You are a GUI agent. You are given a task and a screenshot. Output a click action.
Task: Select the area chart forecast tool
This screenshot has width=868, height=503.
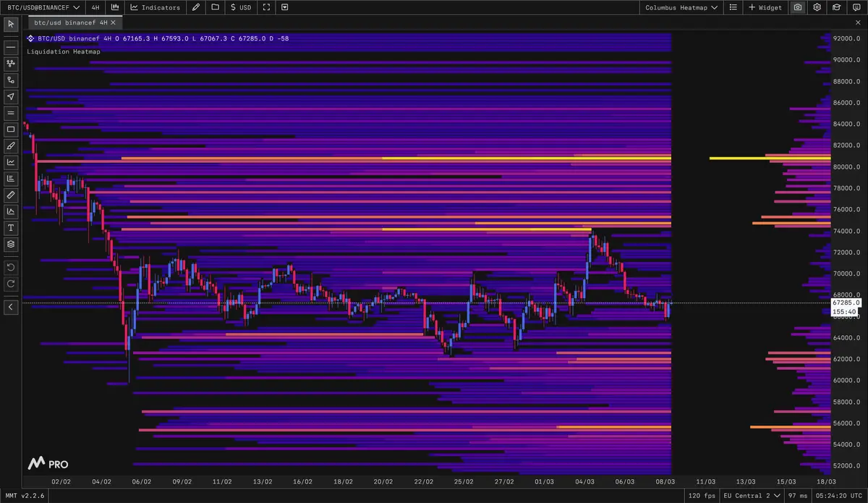pos(11,211)
